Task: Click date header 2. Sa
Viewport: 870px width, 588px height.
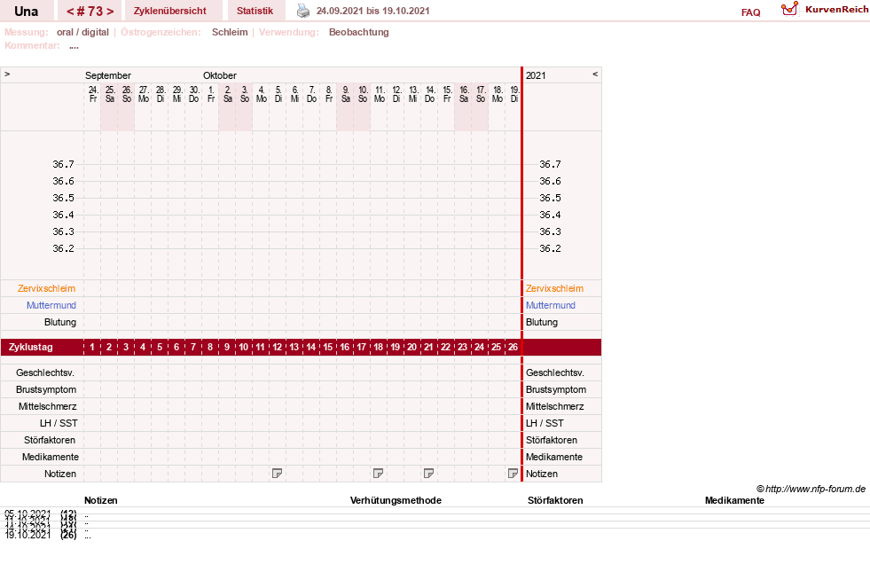Action: point(228,94)
